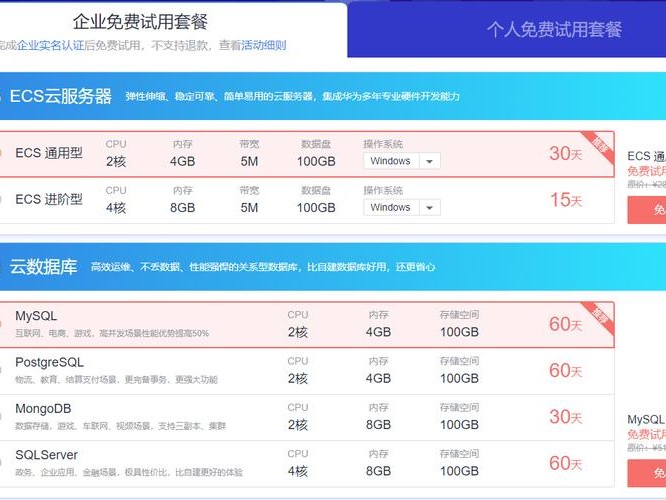The width and height of the screenshot is (666, 500).
Task: Click red 免费试用 button beside database section
Action: coord(647,473)
